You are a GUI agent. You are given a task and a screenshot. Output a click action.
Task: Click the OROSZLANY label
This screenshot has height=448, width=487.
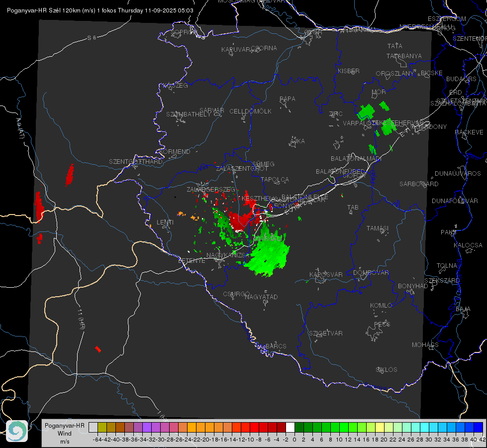tap(395, 73)
